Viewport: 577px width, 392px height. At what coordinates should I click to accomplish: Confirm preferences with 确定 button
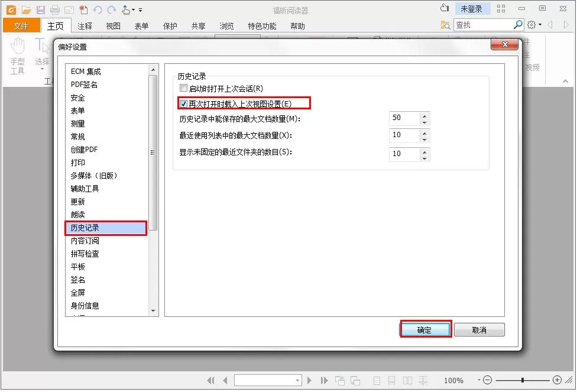(x=425, y=330)
